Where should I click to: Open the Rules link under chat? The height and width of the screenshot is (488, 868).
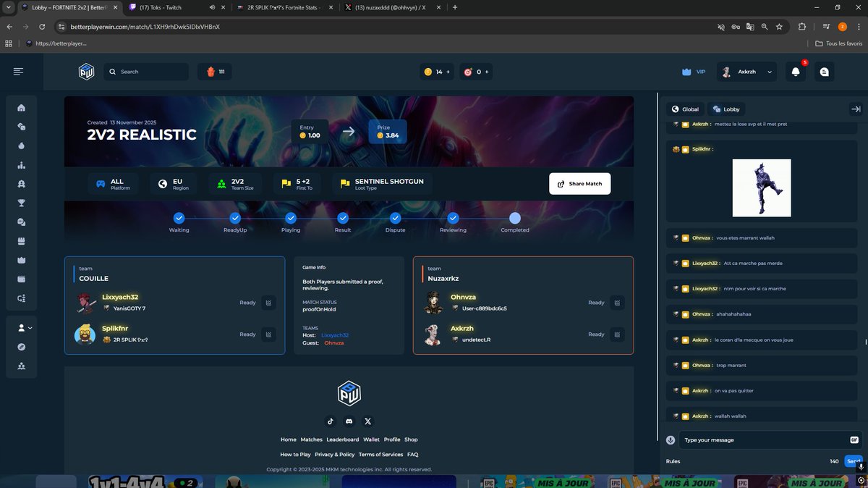(x=673, y=461)
